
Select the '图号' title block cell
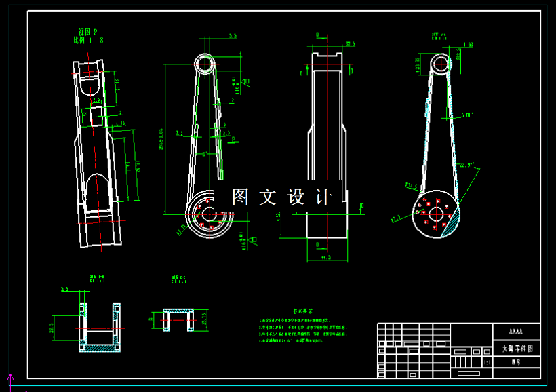516,362
